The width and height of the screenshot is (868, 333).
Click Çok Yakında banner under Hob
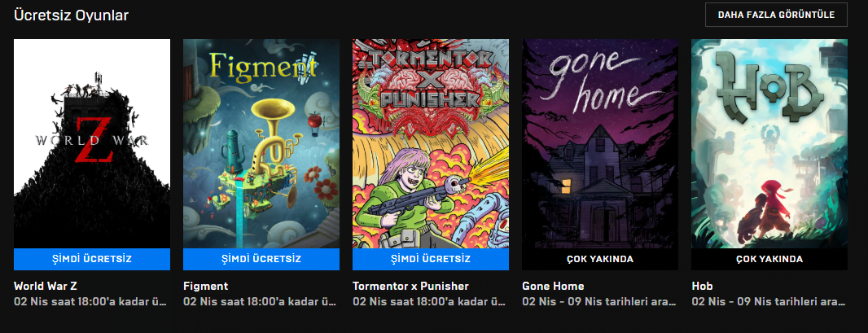click(769, 259)
